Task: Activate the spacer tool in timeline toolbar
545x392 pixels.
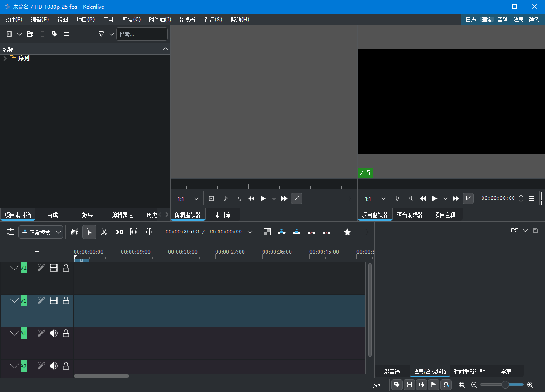Action: tap(119, 232)
